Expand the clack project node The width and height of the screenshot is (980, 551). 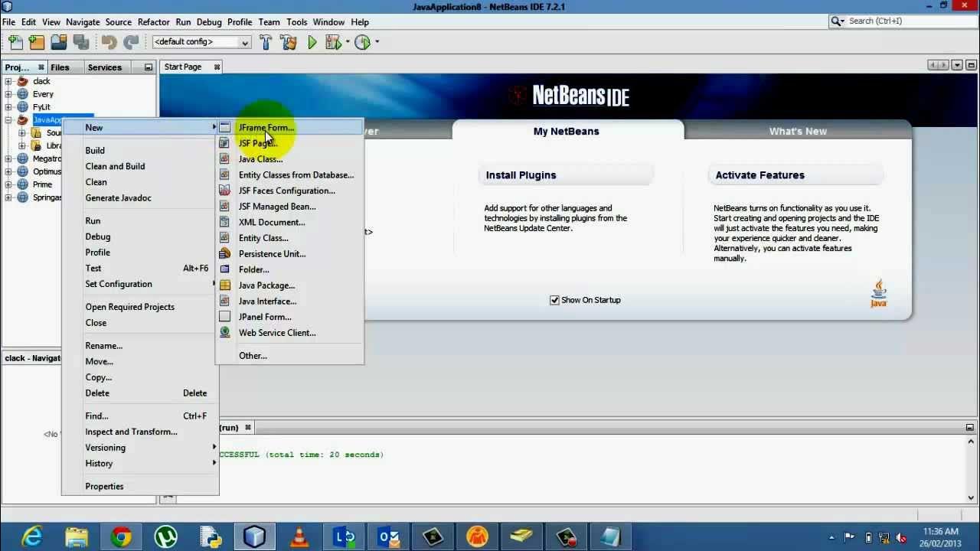(x=8, y=81)
